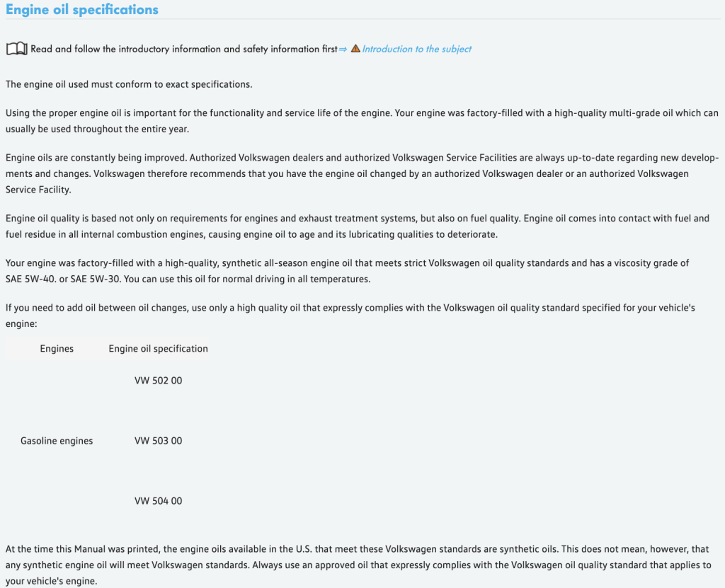Image resolution: width=725 pixels, height=588 pixels.
Task: Click the Engine oil specifications heading
Action: point(82,10)
